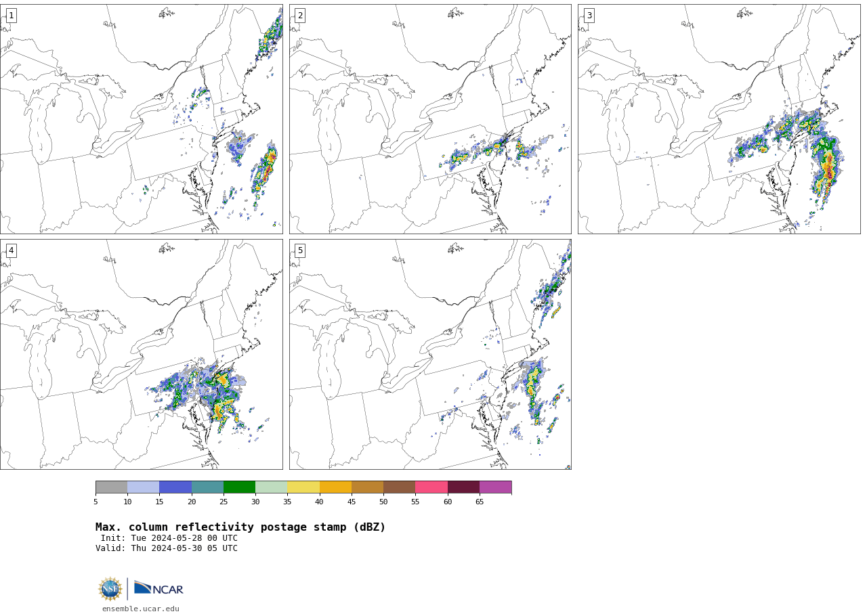Image resolution: width=867 pixels, height=616 pixels.
Task: Click the panel number label 2
Action: coord(300,16)
